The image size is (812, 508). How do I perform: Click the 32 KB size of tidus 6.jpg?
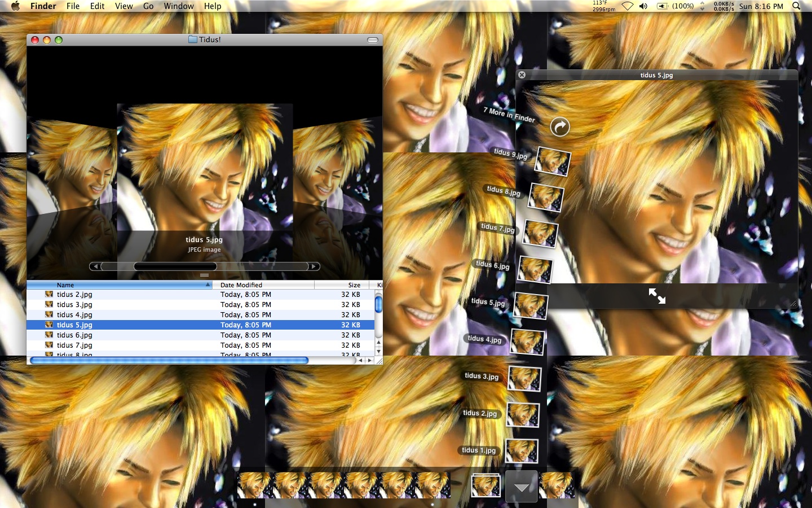pos(351,335)
